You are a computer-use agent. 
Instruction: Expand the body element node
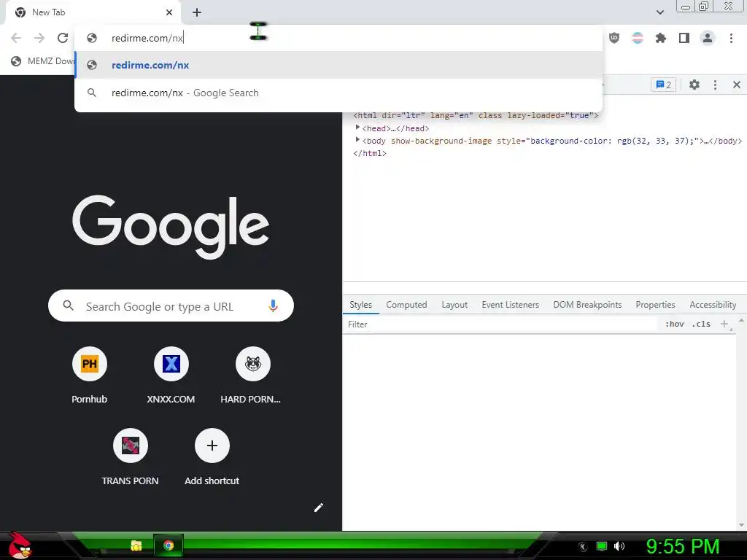coord(357,140)
